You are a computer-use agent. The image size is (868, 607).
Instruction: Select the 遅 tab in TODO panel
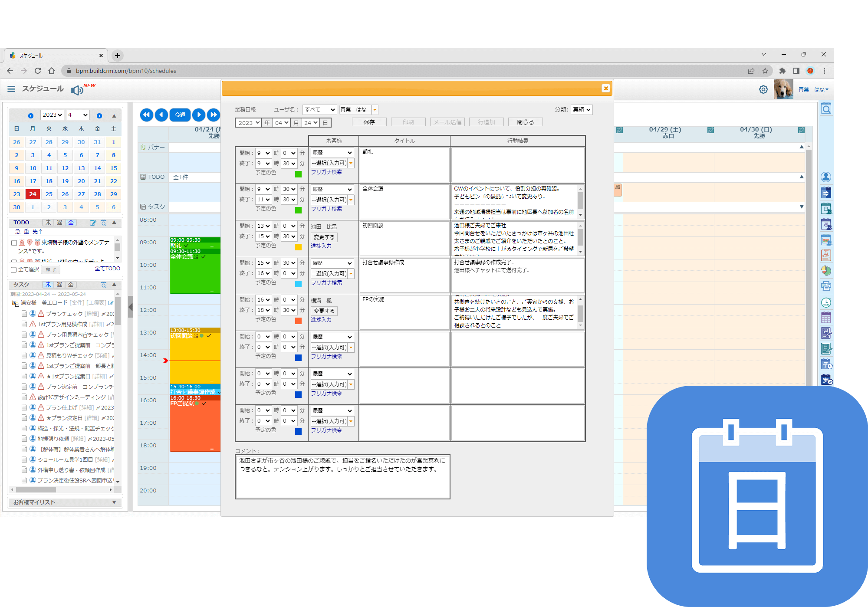click(x=60, y=222)
